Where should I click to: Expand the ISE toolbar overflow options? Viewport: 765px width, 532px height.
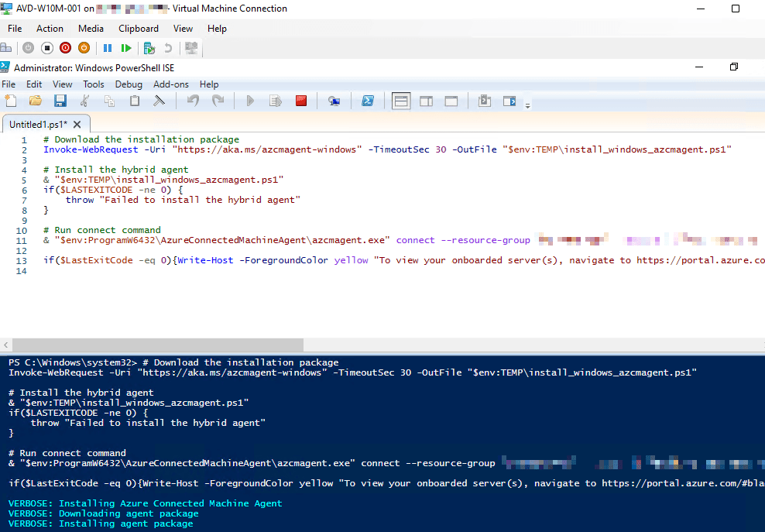(527, 105)
